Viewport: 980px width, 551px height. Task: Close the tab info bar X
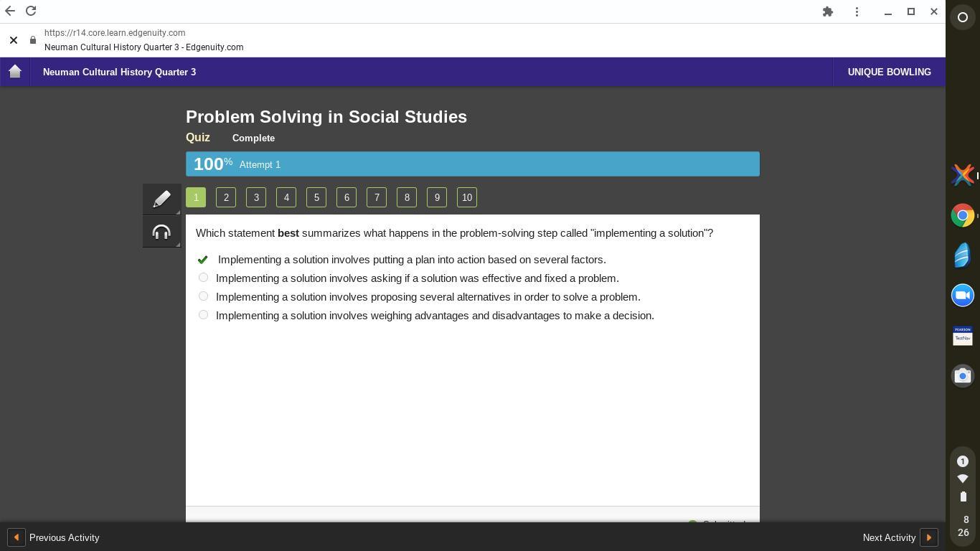14,40
